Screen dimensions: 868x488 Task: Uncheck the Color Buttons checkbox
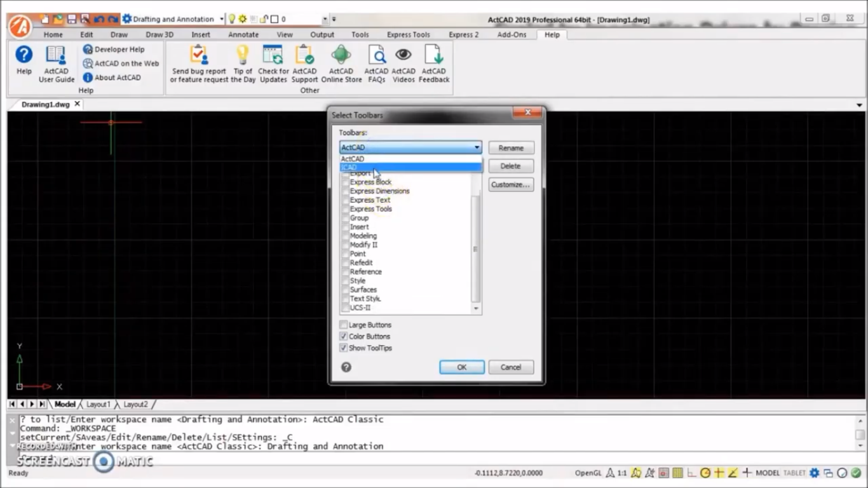pos(344,336)
